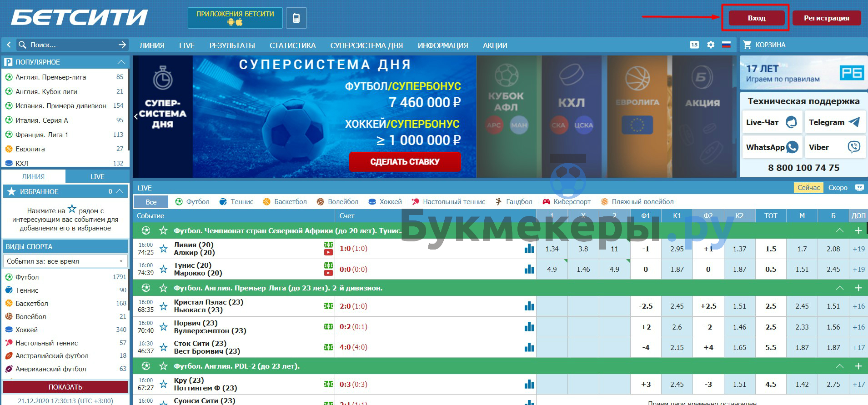Expand +16 extra markets for Кристал Пэлас match
Viewport: 868px width, 405px height.
click(858, 306)
